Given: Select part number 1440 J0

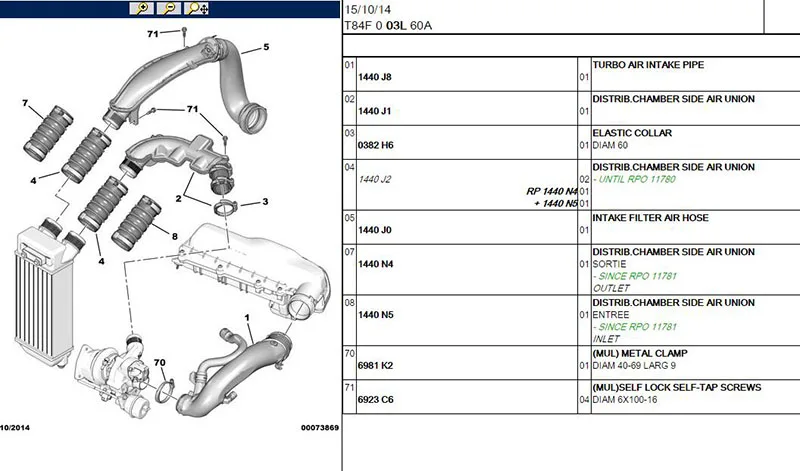Looking at the screenshot, I should coord(374,230).
